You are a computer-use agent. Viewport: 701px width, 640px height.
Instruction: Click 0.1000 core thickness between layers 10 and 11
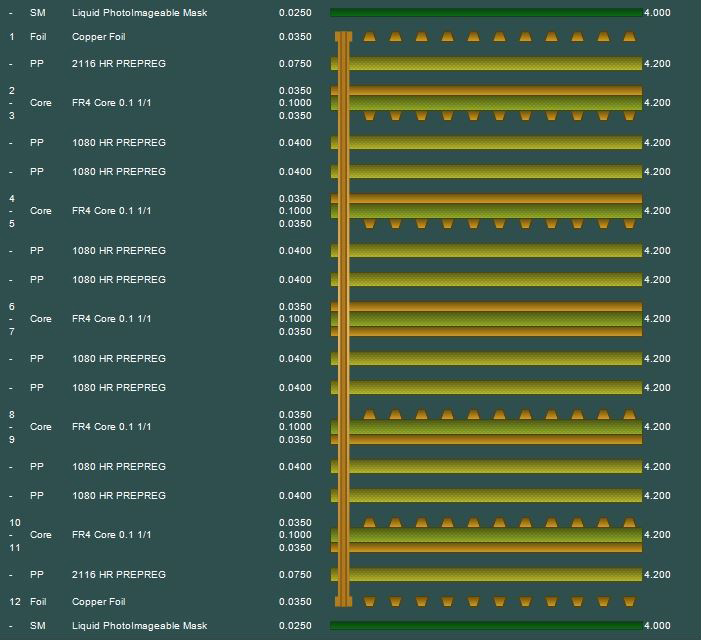pos(295,535)
